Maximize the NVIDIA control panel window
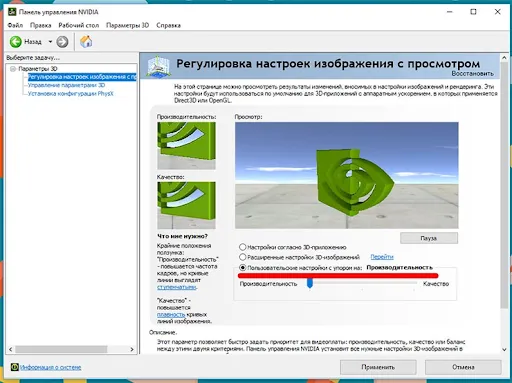512x383 pixels. pos(473,12)
